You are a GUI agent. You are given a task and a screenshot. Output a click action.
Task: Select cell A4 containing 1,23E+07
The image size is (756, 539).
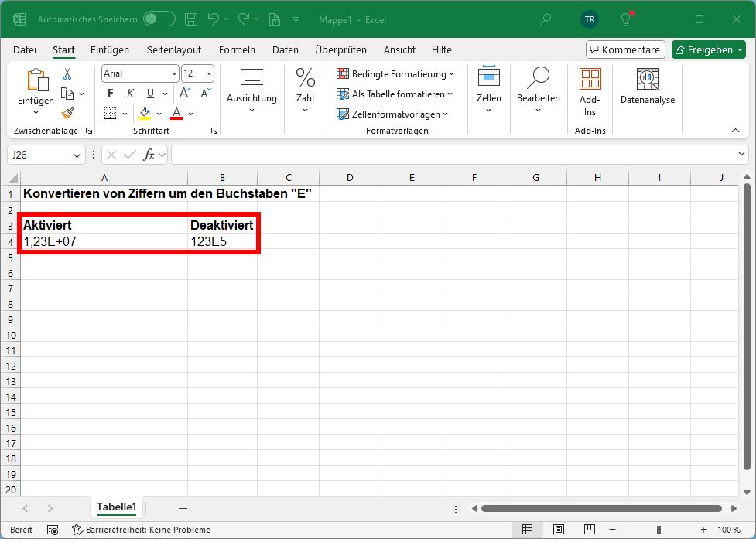click(104, 241)
